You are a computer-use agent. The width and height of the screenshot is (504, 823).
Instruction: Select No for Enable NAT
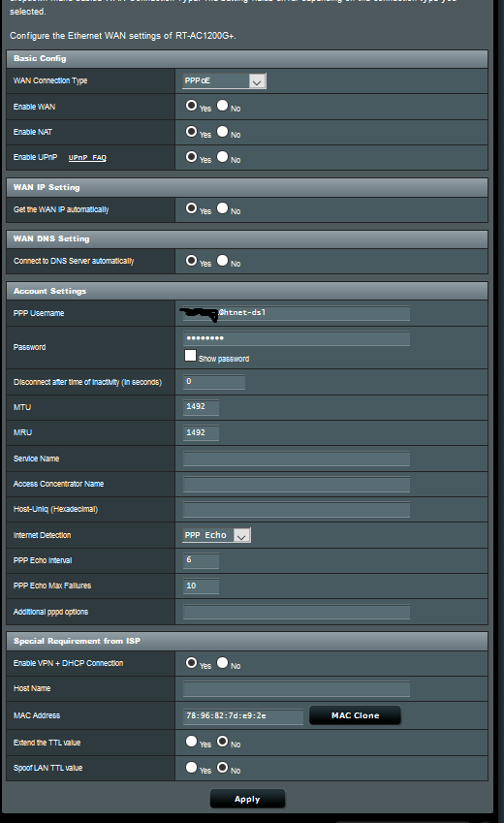[x=223, y=131]
